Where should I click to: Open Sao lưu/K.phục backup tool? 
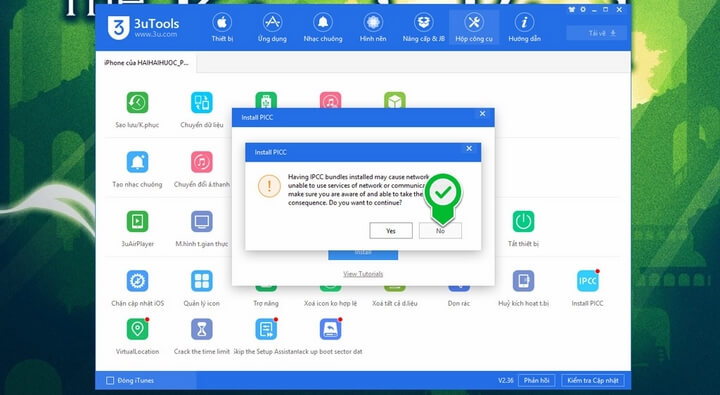[137, 110]
